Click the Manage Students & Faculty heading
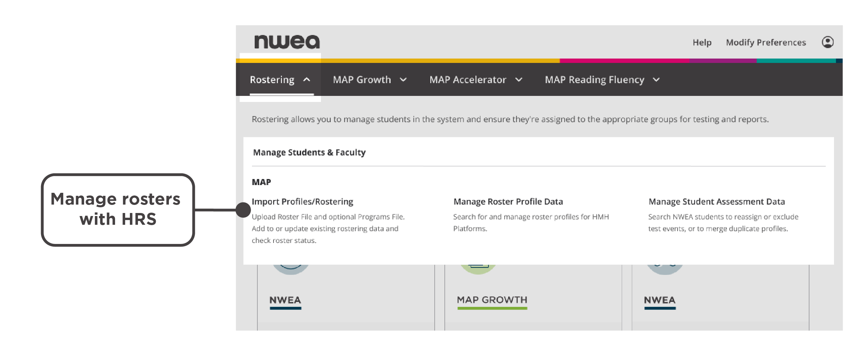 click(x=309, y=152)
